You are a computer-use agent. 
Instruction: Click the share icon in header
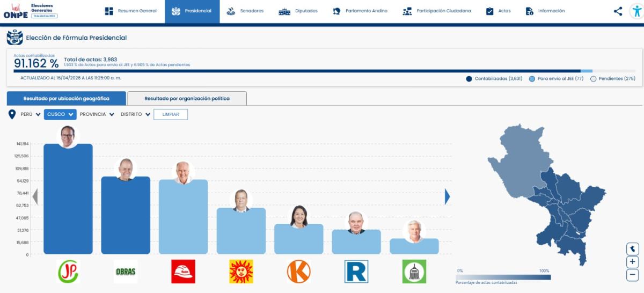[618, 11]
